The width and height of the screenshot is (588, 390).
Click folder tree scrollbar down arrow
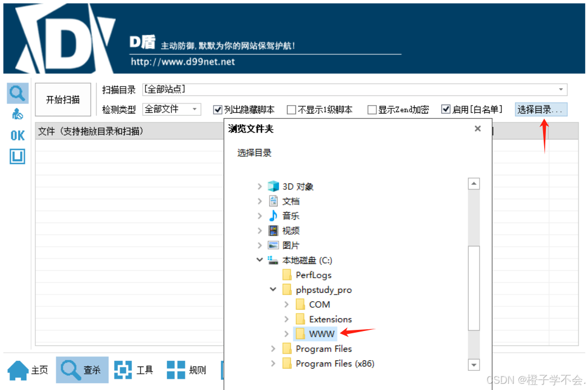pos(474,365)
